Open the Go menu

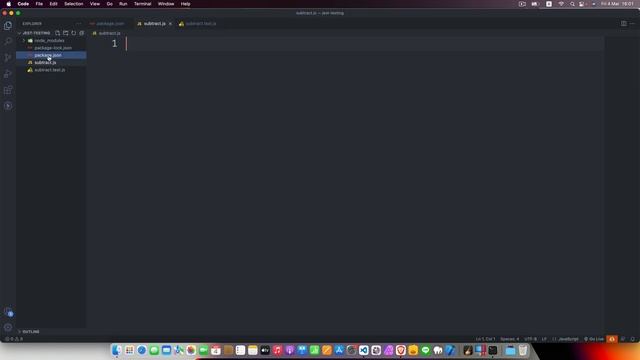pyautogui.click(x=109, y=4)
